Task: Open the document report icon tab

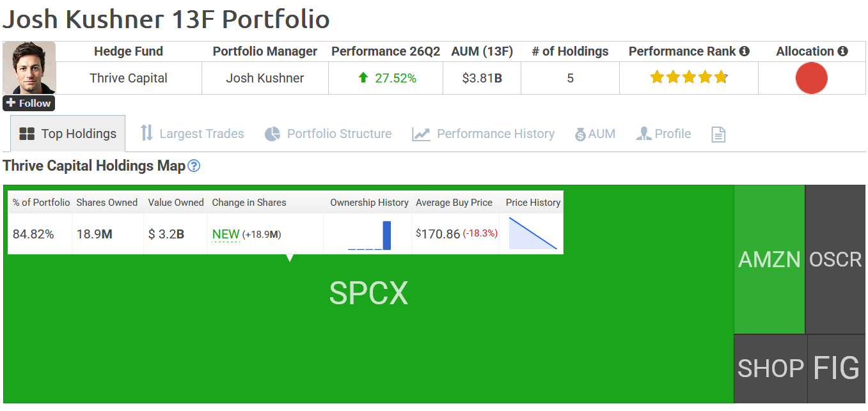Action: [718, 134]
